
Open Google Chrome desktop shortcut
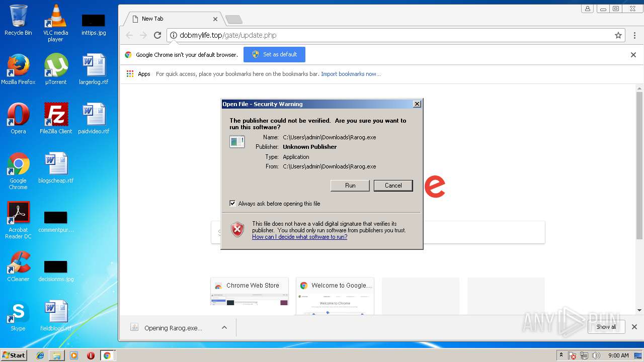click(18, 171)
